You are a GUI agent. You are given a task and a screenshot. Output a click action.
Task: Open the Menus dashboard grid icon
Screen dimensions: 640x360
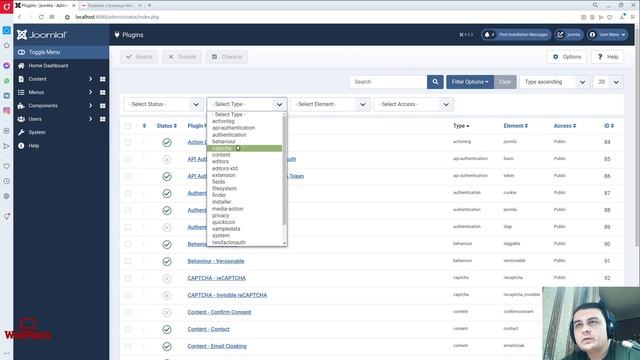(102, 92)
